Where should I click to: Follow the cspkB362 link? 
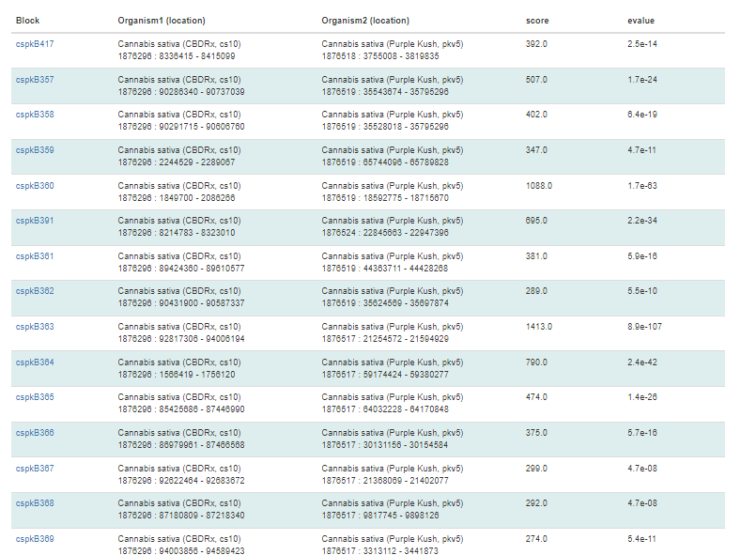coord(35,291)
